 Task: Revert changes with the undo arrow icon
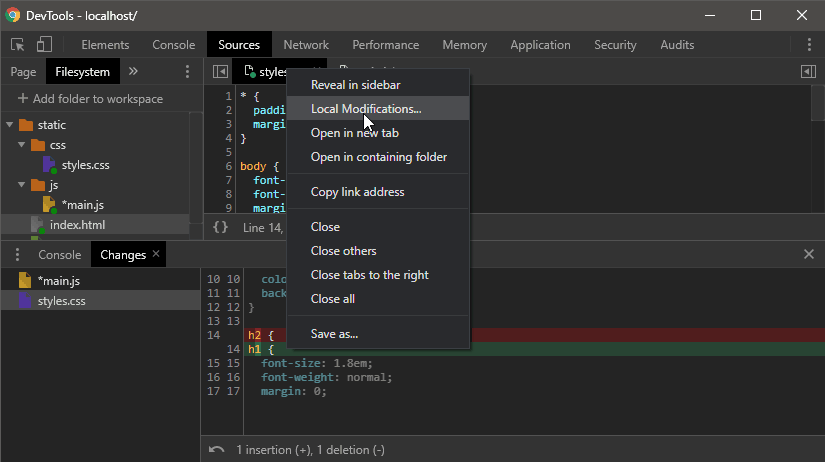coord(217,450)
